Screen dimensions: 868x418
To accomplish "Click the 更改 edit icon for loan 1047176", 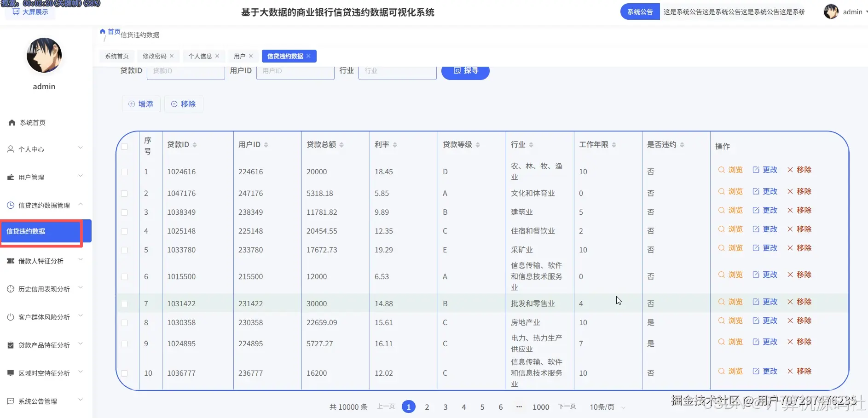I will coord(756,191).
